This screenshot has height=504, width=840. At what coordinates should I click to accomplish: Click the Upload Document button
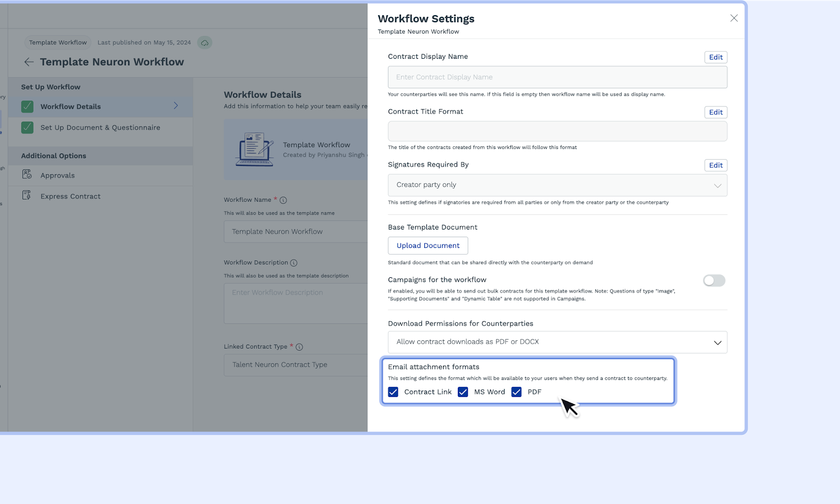pyautogui.click(x=428, y=246)
